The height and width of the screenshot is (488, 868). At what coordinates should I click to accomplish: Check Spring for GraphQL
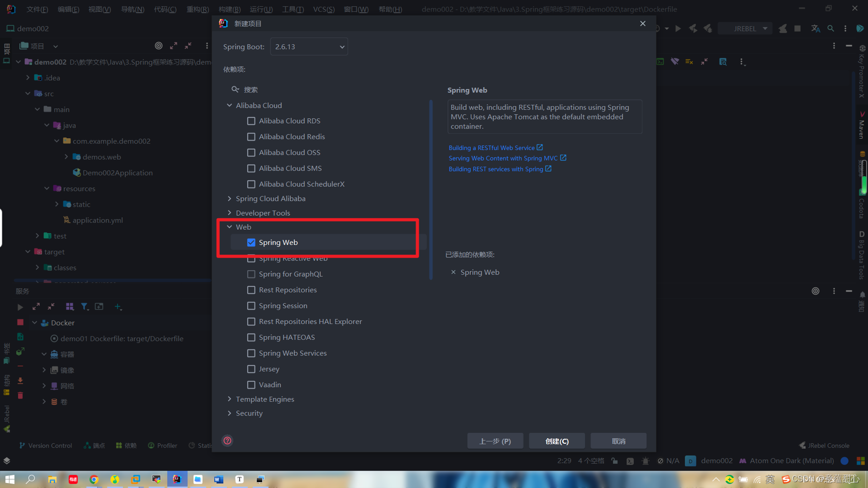[251, 274]
